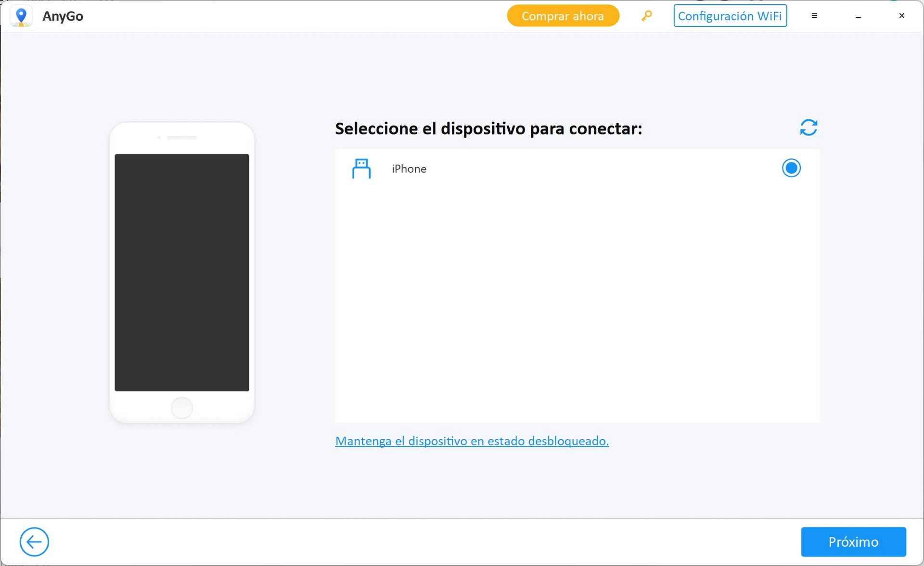Close the AnyGo window

tap(902, 16)
